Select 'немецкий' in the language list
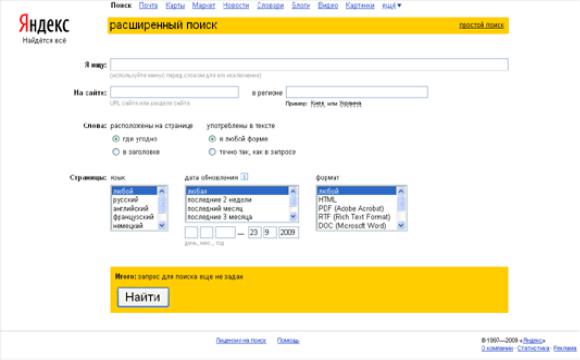Viewport: 580px width, 360px height. tap(135, 226)
